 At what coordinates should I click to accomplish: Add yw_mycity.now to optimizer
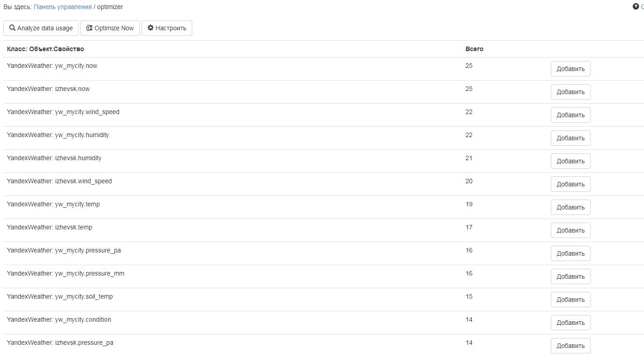(x=570, y=69)
